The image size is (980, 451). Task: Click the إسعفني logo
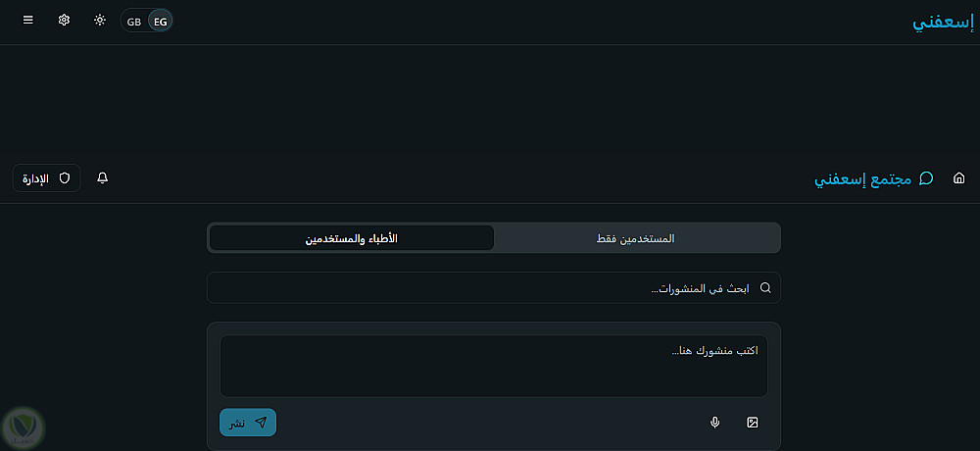pyautogui.click(x=943, y=22)
